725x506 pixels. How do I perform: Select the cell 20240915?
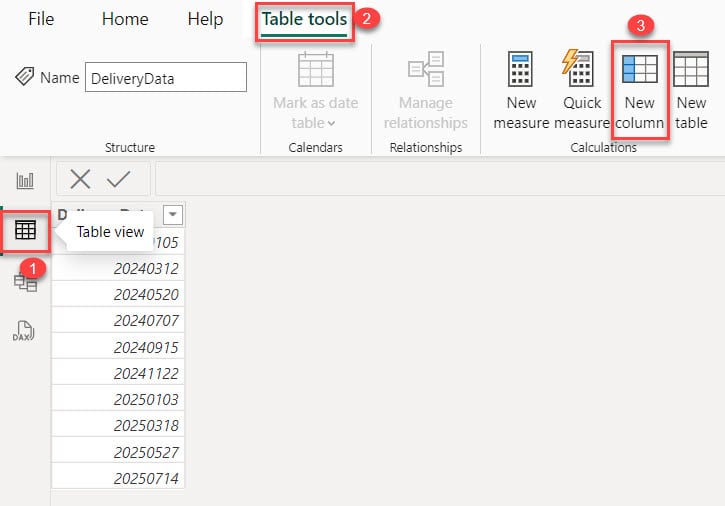(118, 347)
